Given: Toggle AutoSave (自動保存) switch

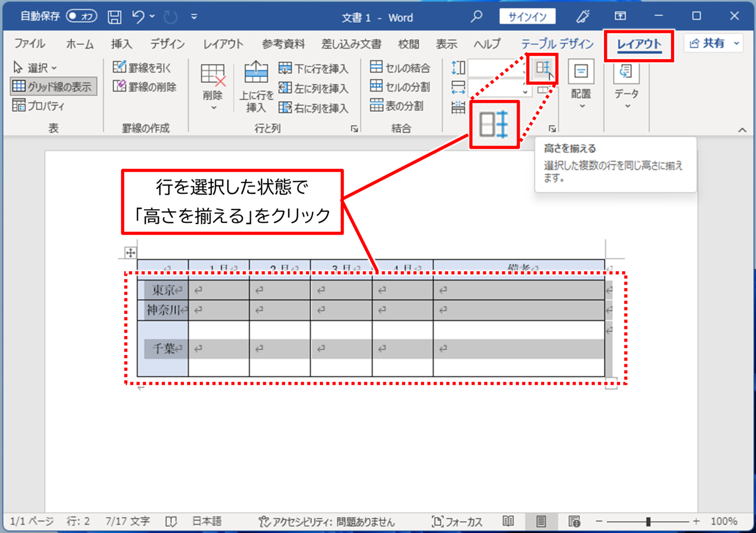Looking at the screenshot, I should (81, 17).
